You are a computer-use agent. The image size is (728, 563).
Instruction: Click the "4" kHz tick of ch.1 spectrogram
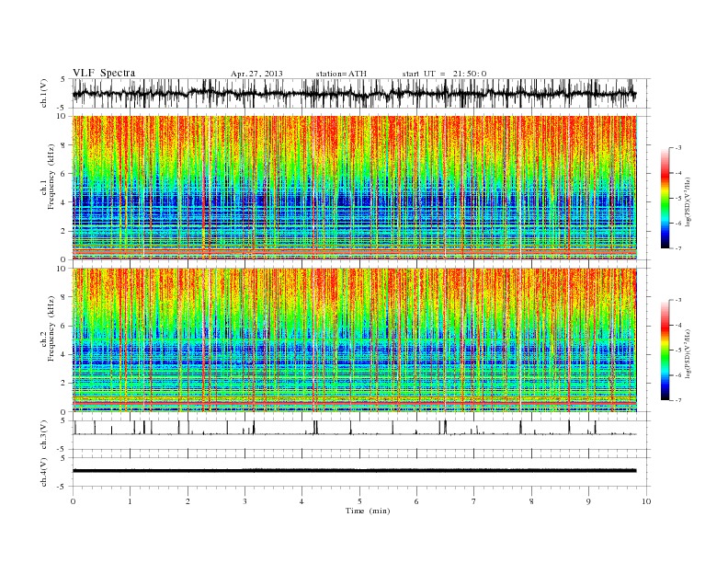(x=63, y=202)
